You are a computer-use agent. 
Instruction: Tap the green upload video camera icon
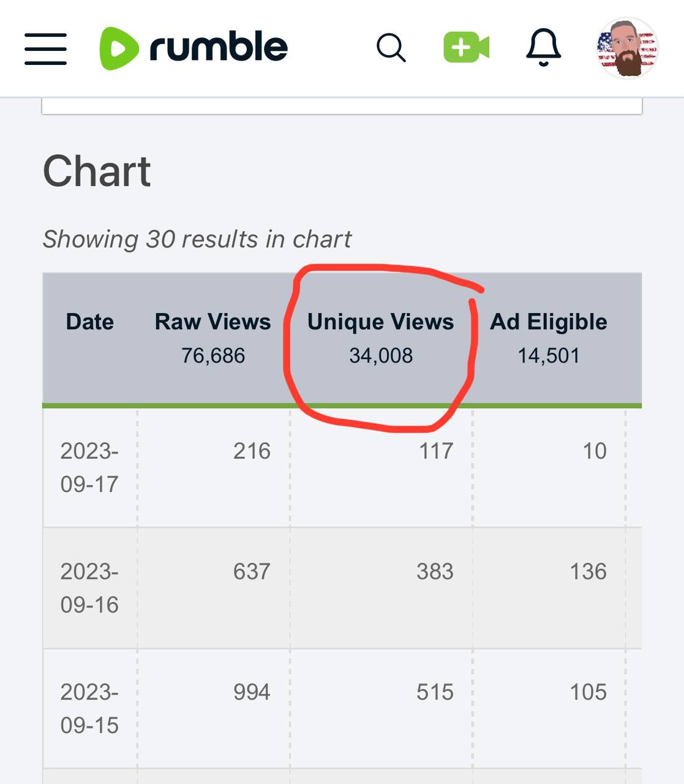pos(466,48)
